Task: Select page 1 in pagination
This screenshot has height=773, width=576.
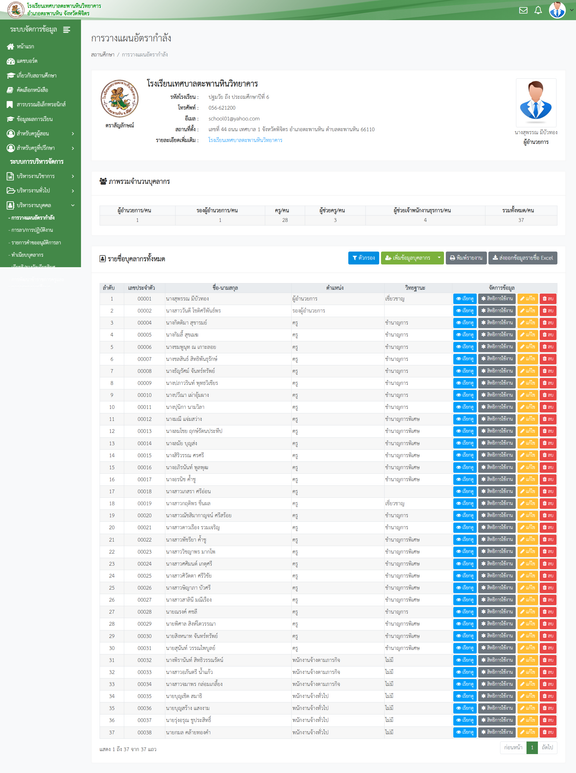Action: (x=532, y=748)
